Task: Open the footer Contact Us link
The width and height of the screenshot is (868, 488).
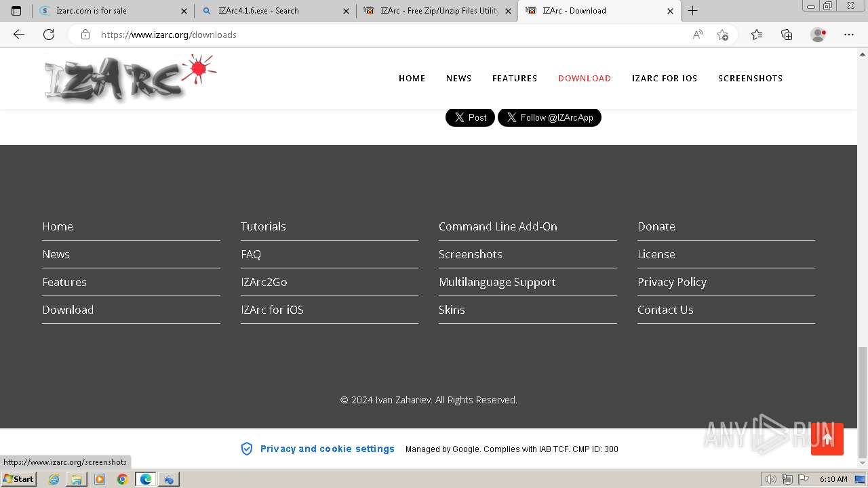Action: point(665,310)
